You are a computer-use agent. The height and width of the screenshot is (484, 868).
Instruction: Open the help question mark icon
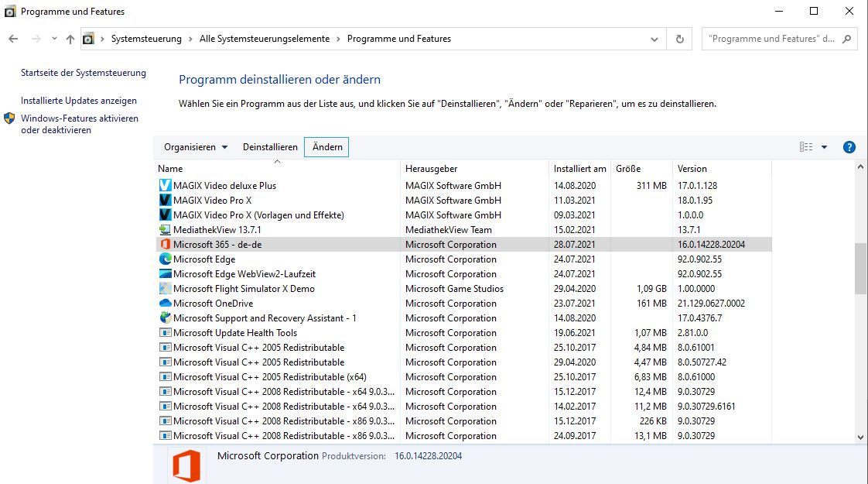[x=849, y=147]
